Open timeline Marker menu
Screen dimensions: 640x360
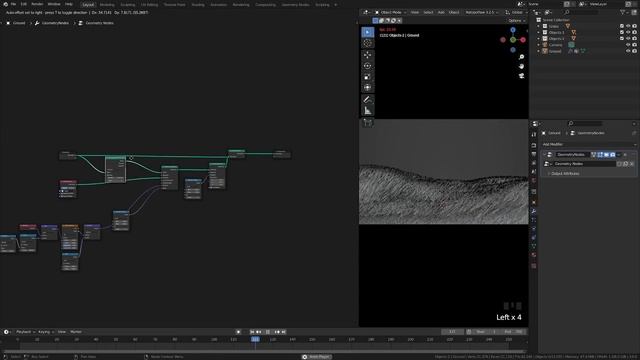click(x=76, y=332)
